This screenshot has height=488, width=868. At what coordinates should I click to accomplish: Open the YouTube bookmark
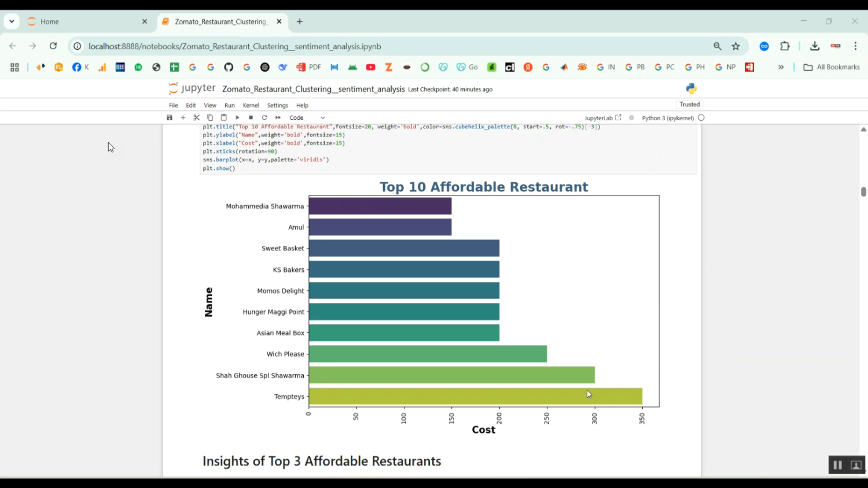pyautogui.click(x=371, y=68)
